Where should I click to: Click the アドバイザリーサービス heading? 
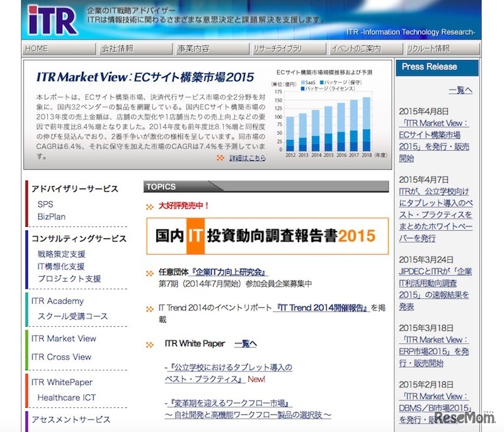click(x=74, y=189)
